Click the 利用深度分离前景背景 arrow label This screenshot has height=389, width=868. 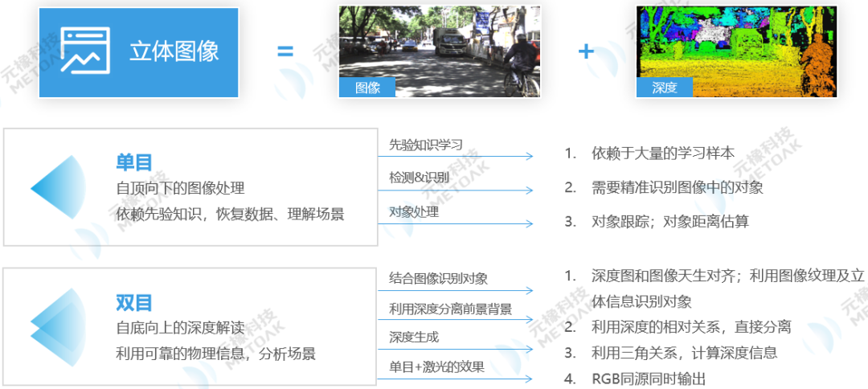[x=451, y=309]
